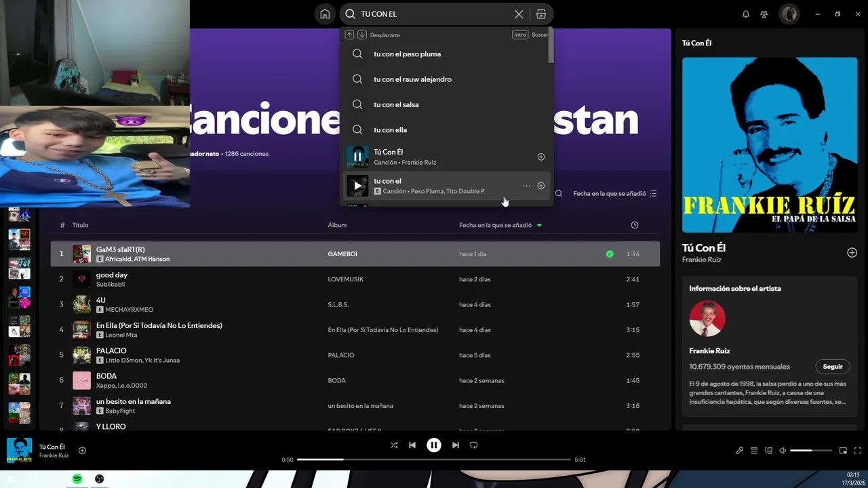Open the 'Fecha en la que se añadió' sort dropdown
Image resolution: width=868 pixels, height=488 pixels.
pyautogui.click(x=615, y=193)
